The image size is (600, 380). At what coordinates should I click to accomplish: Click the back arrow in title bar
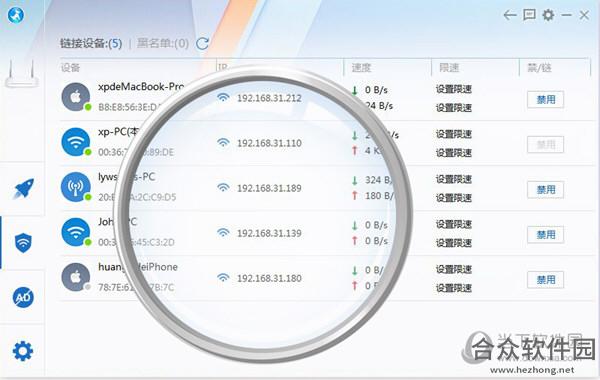[510, 15]
